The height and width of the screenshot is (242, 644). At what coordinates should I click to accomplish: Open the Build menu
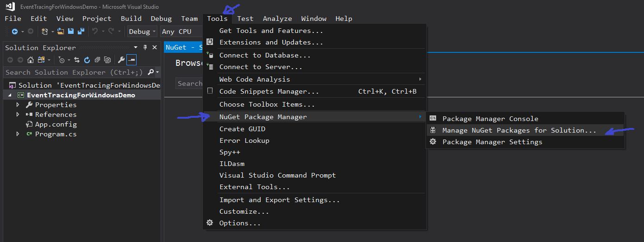(x=131, y=19)
